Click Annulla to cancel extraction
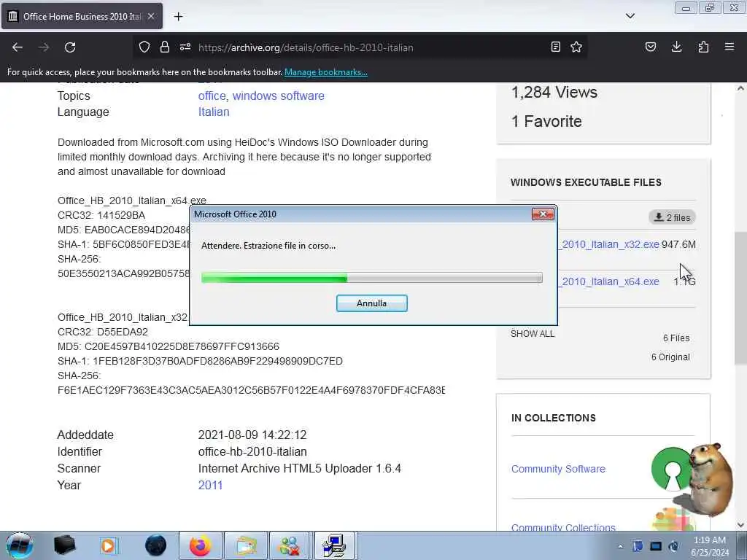747x560 pixels. click(x=371, y=303)
